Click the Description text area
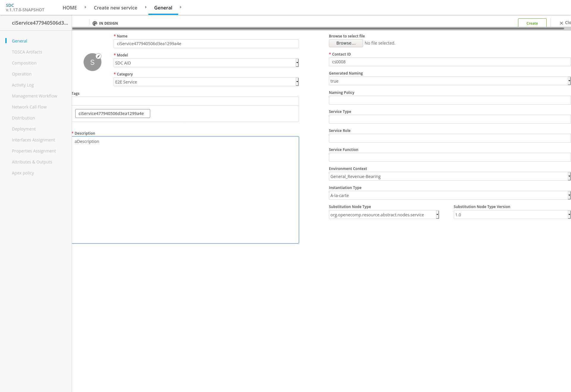The width and height of the screenshot is (571, 392). click(x=185, y=190)
